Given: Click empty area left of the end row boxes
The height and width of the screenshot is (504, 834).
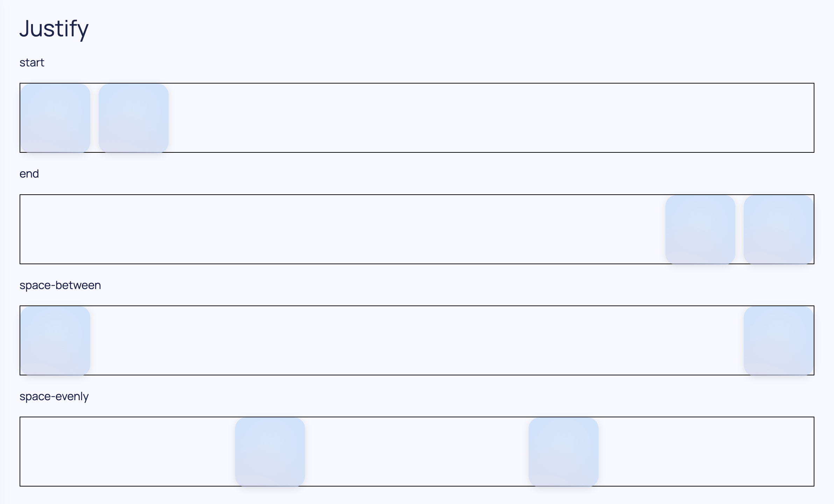Looking at the screenshot, I should click(343, 229).
